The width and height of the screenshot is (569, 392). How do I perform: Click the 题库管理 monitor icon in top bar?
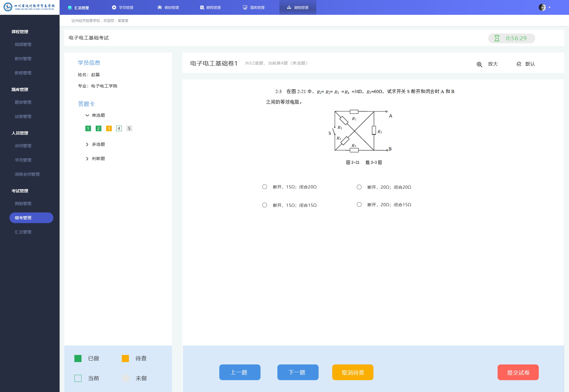tap(245, 7)
